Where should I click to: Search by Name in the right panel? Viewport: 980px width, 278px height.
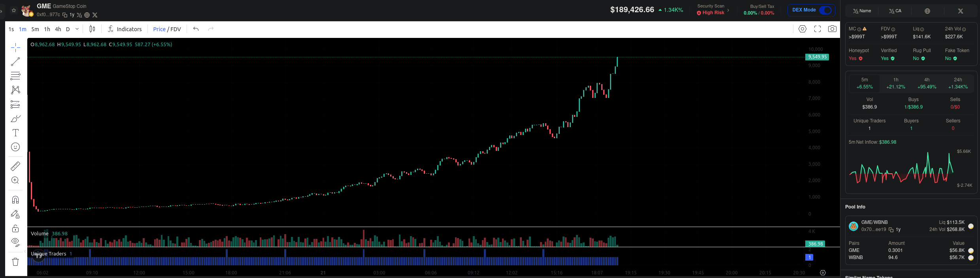click(862, 11)
